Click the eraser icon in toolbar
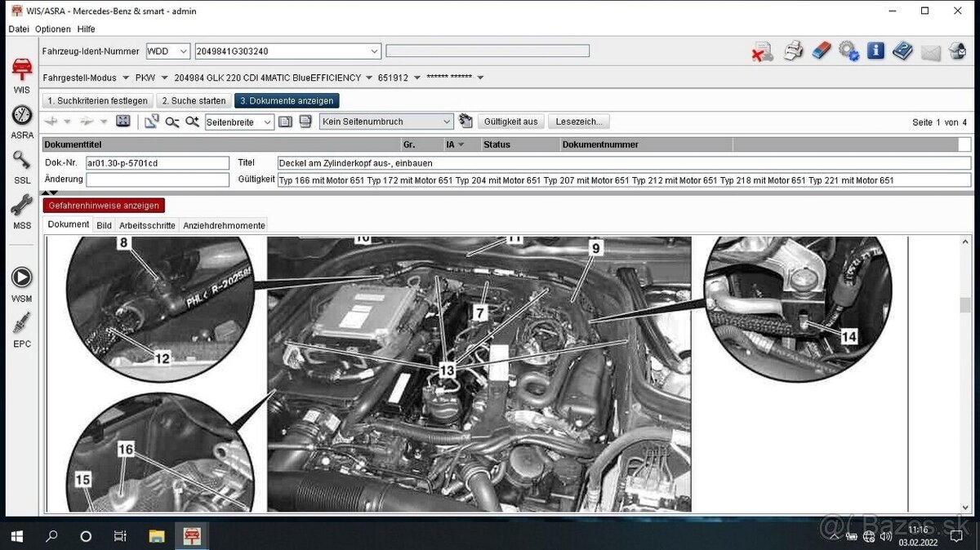 pos(821,51)
